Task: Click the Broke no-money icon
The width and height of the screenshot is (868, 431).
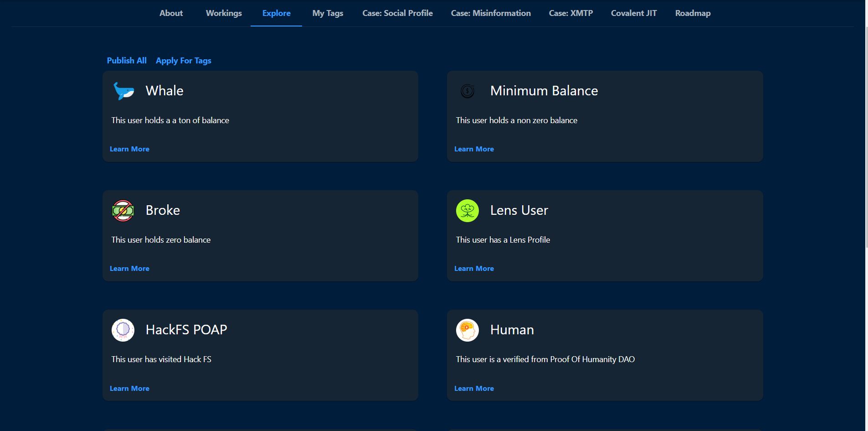Action: 123,211
